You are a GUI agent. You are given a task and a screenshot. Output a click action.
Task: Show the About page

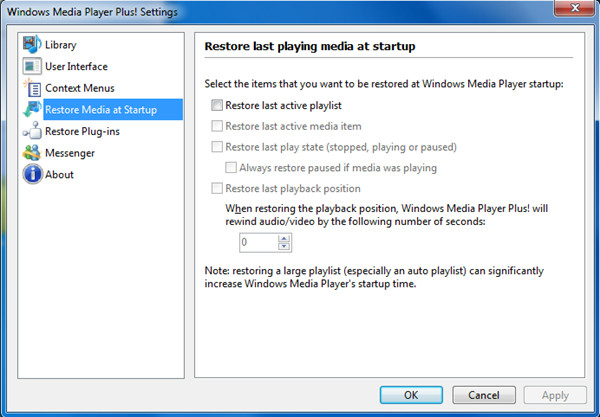pyautogui.click(x=59, y=174)
